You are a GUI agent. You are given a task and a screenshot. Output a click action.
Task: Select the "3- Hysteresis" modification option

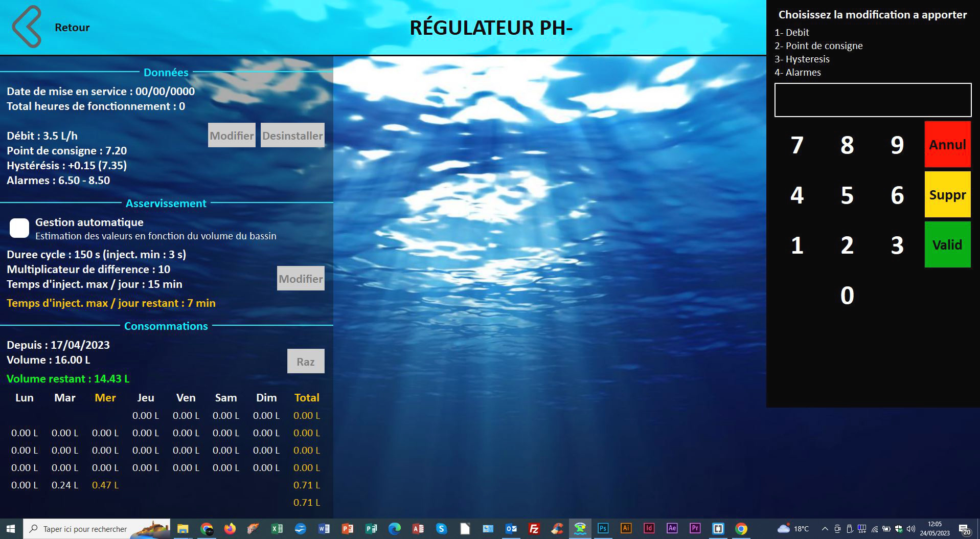803,59
